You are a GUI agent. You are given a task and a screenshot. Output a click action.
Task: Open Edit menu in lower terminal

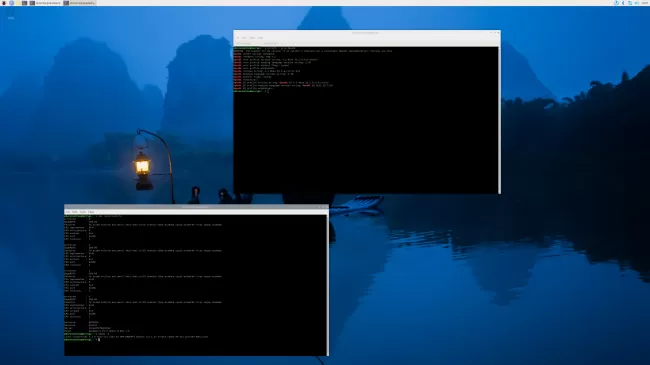(75, 212)
